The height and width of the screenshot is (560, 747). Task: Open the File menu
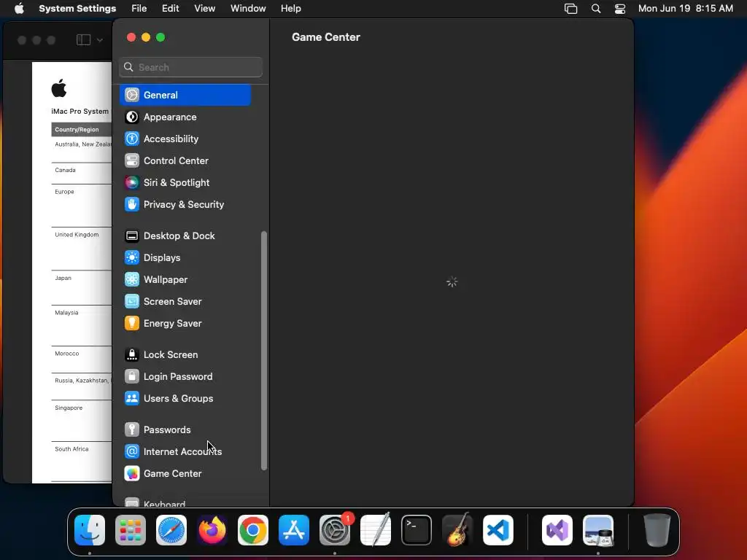coord(139,9)
